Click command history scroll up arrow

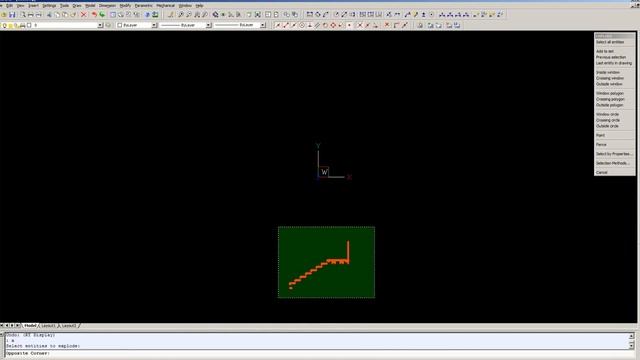pos(631,336)
